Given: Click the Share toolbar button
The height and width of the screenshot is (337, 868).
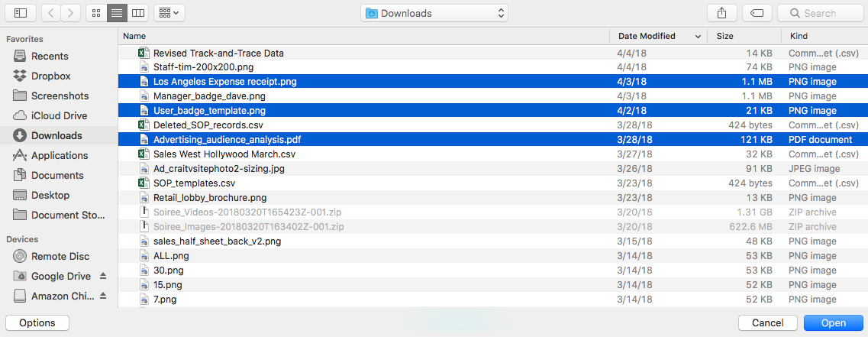Looking at the screenshot, I should click(721, 13).
